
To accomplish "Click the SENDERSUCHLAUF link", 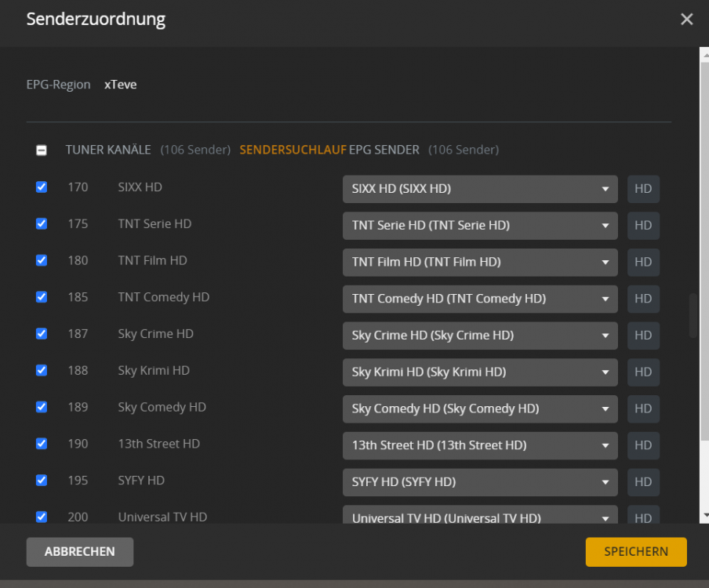I will (293, 150).
